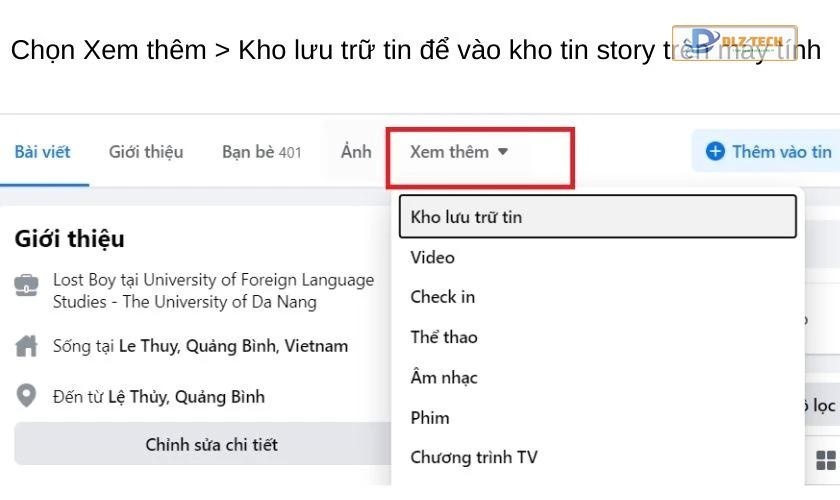The width and height of the screenshot is (840, 500).
Task: Go to the Ảnh tab
Action: point(355,152)
